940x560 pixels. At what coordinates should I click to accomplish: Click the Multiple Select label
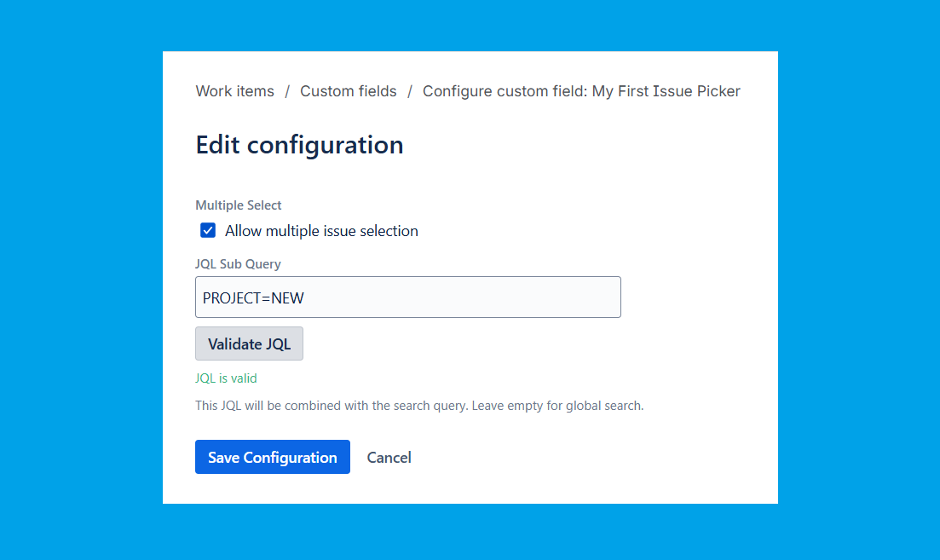[x=239, y=205]
